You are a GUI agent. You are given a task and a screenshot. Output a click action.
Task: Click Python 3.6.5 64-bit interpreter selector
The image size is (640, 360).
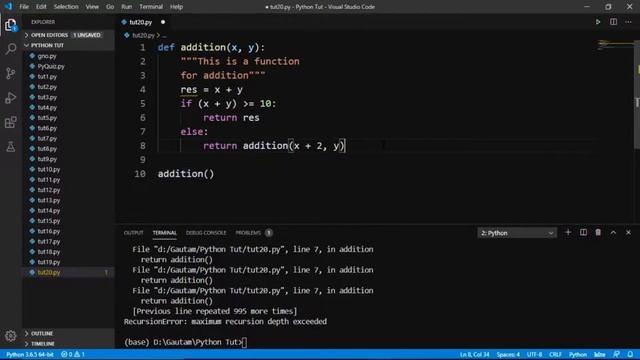(x=30, y=355)
